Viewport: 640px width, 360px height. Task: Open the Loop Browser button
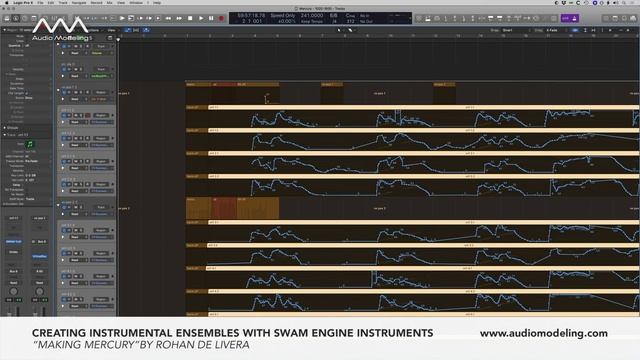click(624, 18)
